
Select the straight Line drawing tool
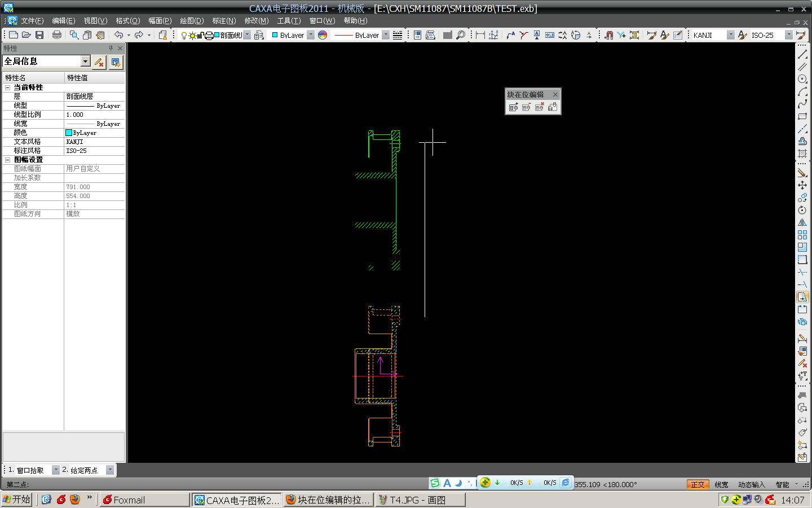coord(802,54)
